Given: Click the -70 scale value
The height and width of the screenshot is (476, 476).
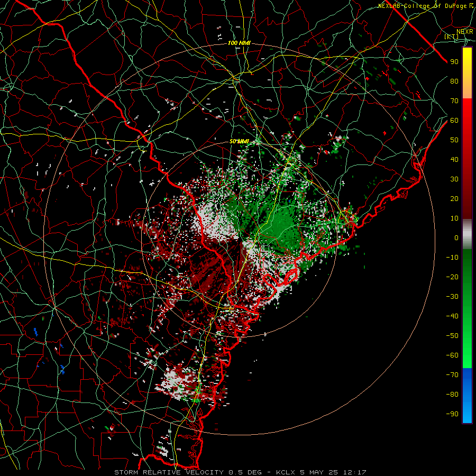Looking at the screenshot, I should coord(452,375).
